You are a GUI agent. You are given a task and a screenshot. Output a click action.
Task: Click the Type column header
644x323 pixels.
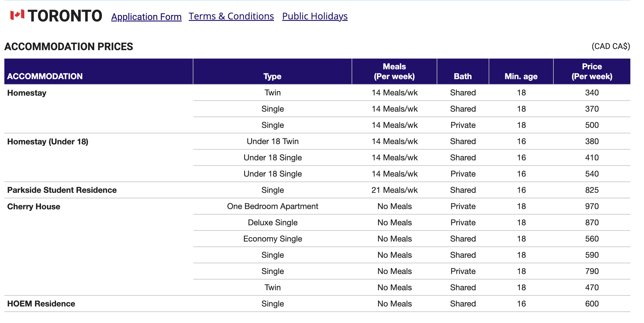272,76
